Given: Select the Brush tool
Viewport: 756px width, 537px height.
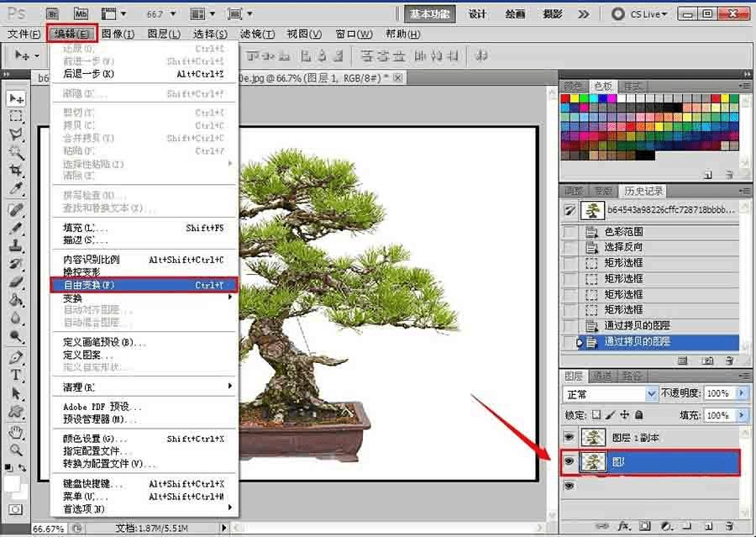Looking at the screenshot, I should (x=16, y=228).
